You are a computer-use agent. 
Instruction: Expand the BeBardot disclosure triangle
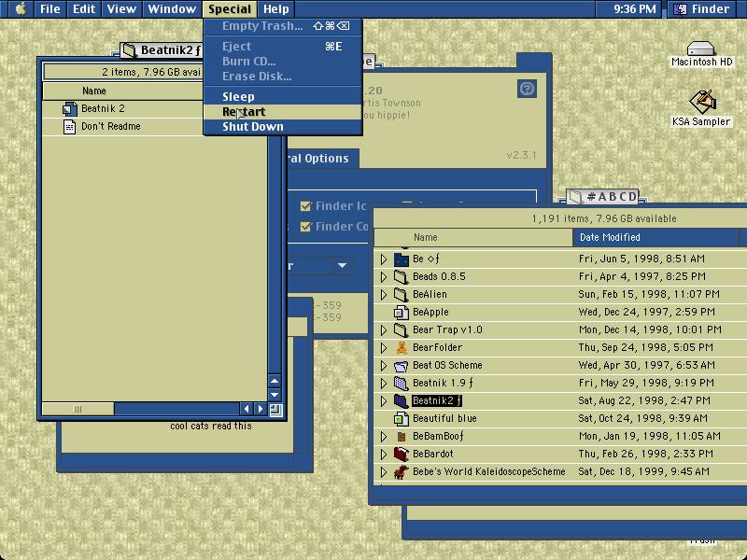point(384,455)
